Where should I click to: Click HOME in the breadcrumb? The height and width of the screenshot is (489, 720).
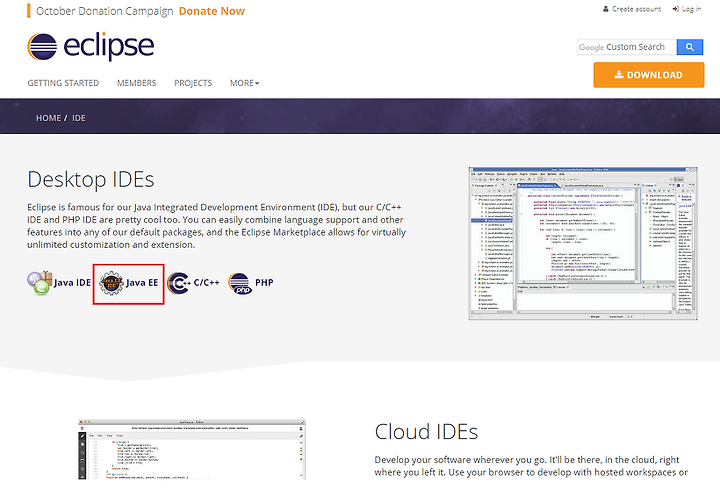(49, 118)
